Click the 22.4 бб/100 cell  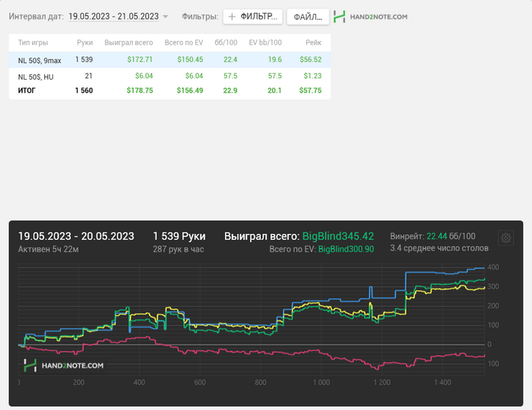point(230,60)
